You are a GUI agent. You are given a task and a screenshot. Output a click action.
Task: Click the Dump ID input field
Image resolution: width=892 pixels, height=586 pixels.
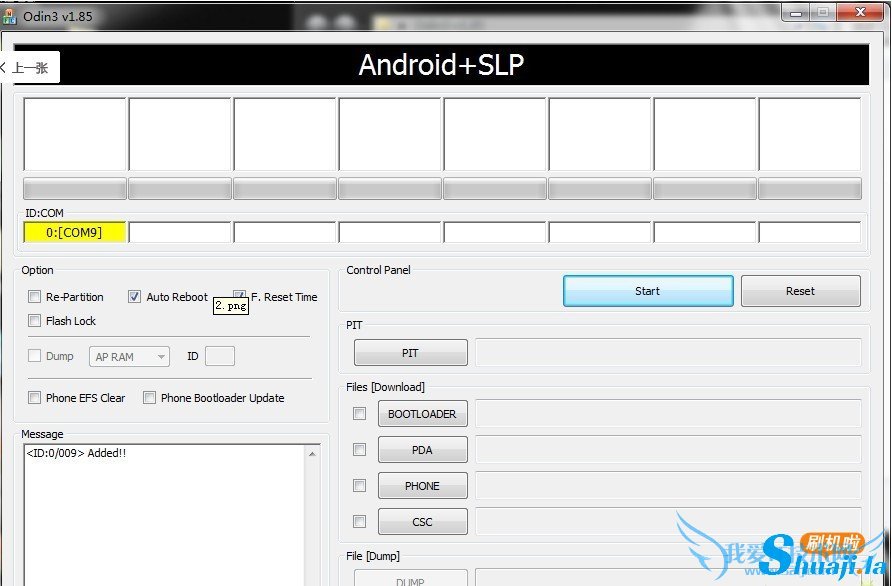click(x=220, y=356)
